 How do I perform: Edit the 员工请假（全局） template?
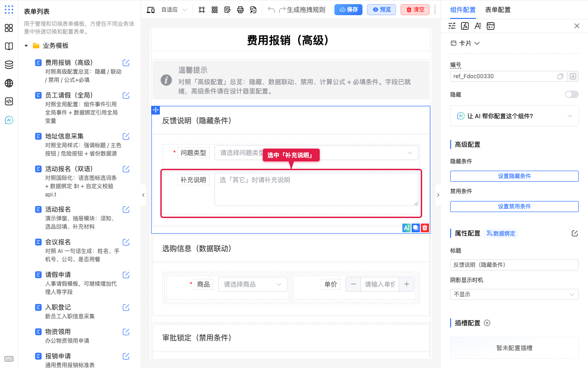(x=126, y=95)
